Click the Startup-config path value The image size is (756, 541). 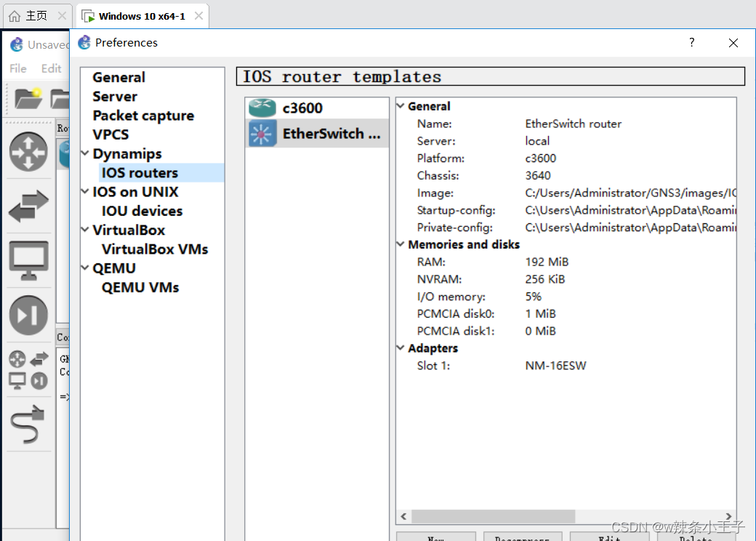pyautogui.click(x=631, y=210)
